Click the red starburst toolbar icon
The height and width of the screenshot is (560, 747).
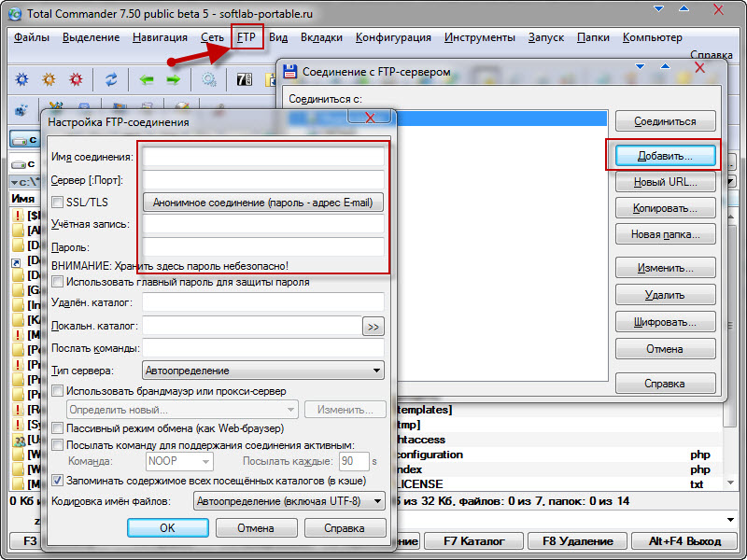click(77, 79)
